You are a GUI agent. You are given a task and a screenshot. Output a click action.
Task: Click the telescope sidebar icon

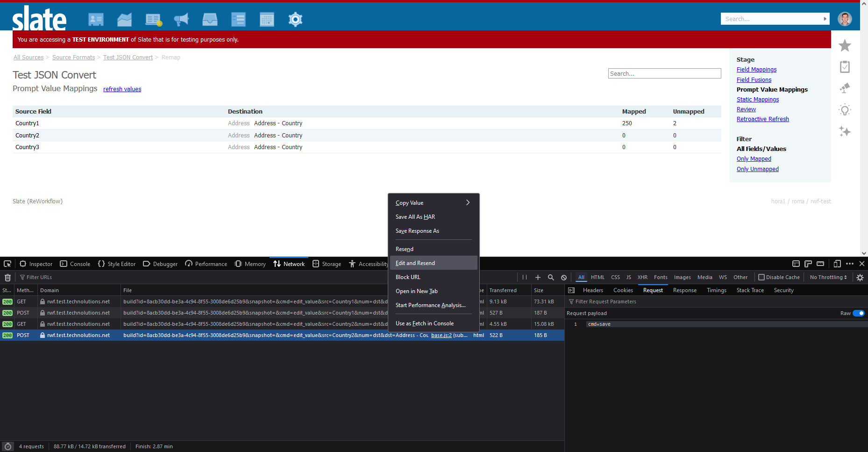[845, 88]
